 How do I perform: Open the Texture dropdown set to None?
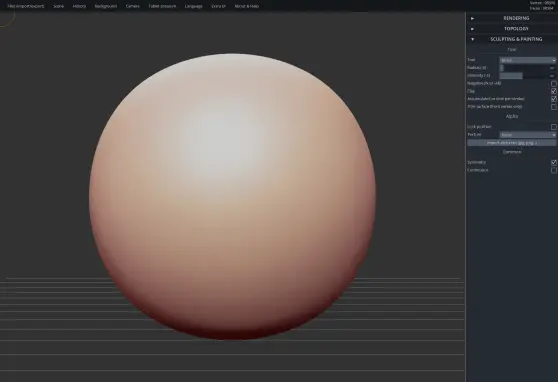pos(527,135)
